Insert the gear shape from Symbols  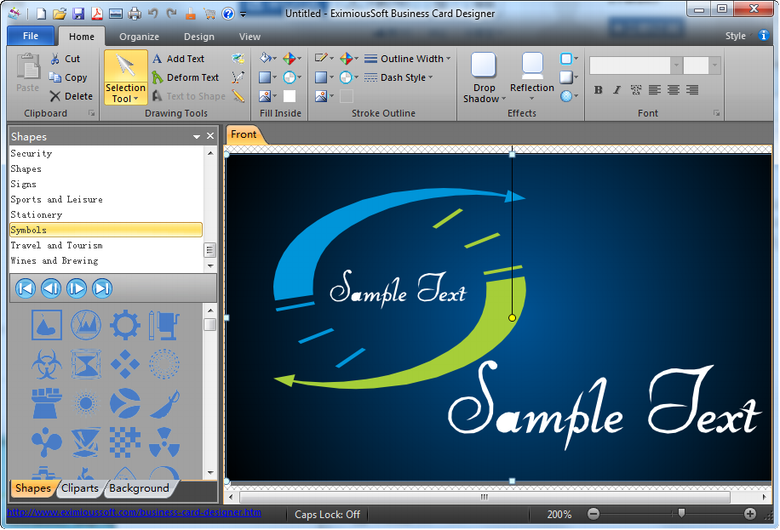(x=124, y=324)
